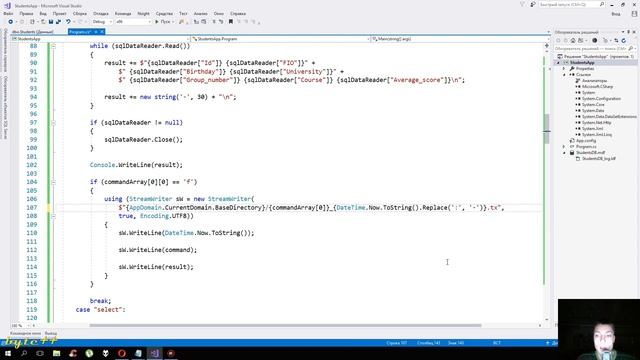Collapse the while block at line 88
This screenshot has width=640, height=360.
click(x=53, y=46)
